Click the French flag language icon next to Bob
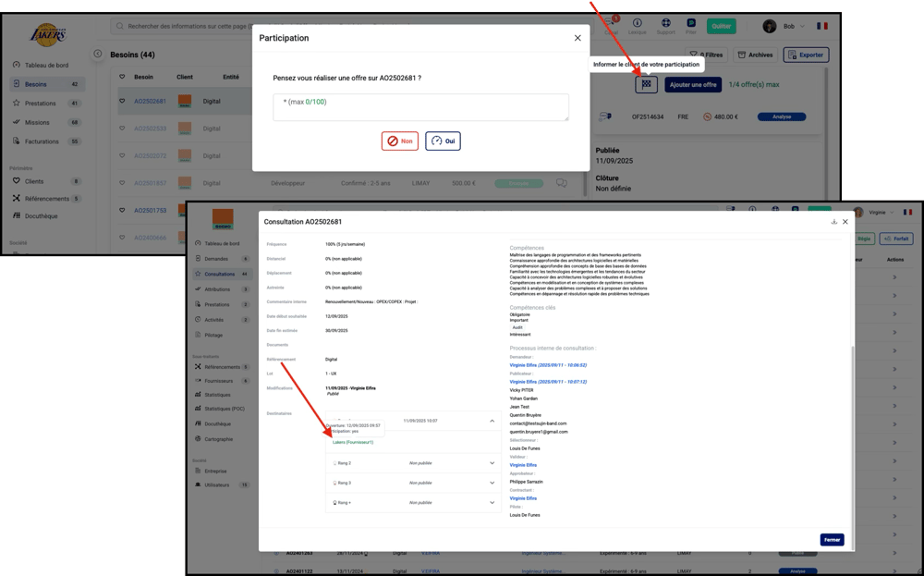This screenshot has width=924, height=576. [821, 26]
